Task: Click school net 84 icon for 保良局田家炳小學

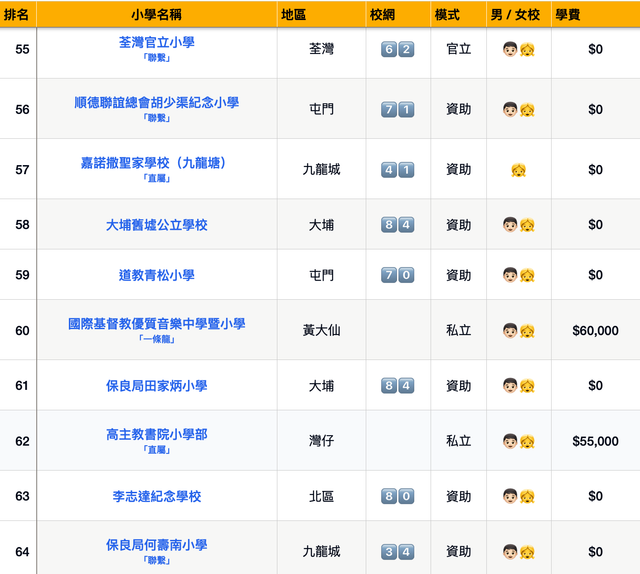Action: (x=398, y=386)
